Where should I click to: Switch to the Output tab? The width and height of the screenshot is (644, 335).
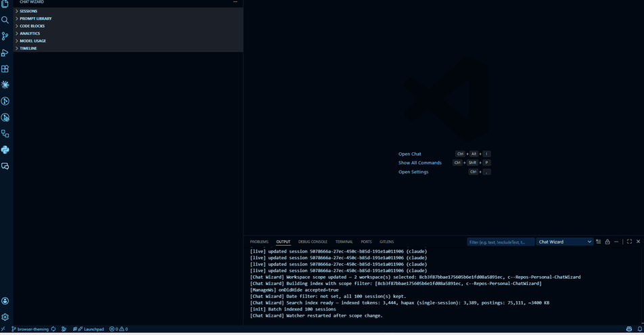pos(283,242)
